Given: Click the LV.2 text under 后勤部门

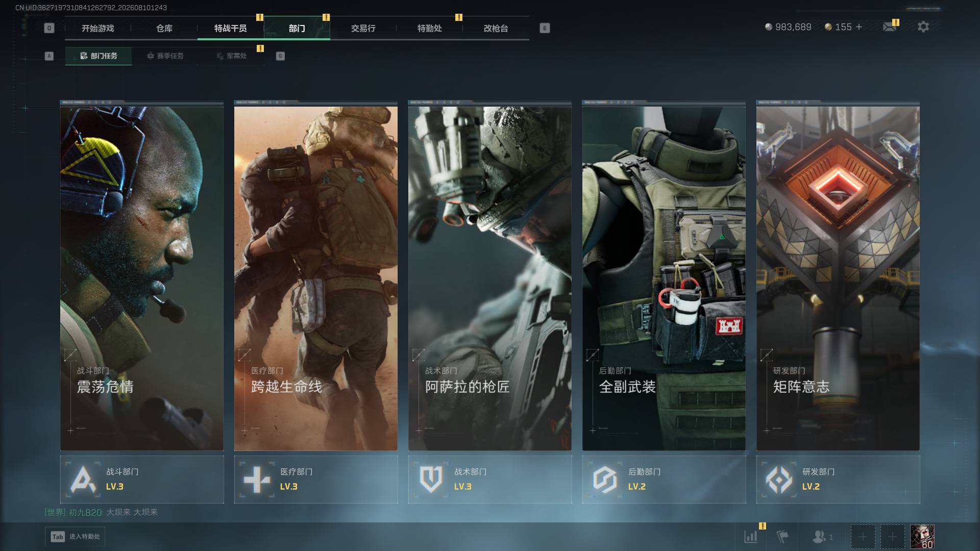Looking at the screenshot, I should (637, 487).
